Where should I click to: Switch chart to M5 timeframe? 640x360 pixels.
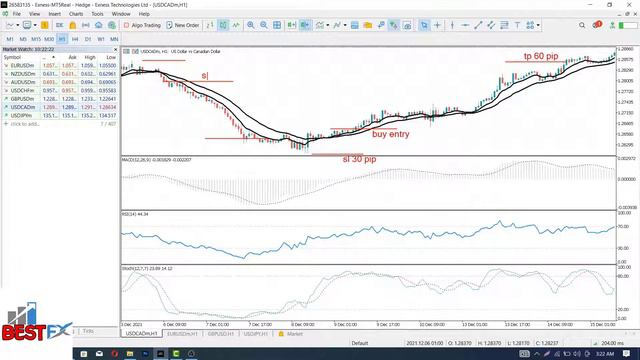23,39
